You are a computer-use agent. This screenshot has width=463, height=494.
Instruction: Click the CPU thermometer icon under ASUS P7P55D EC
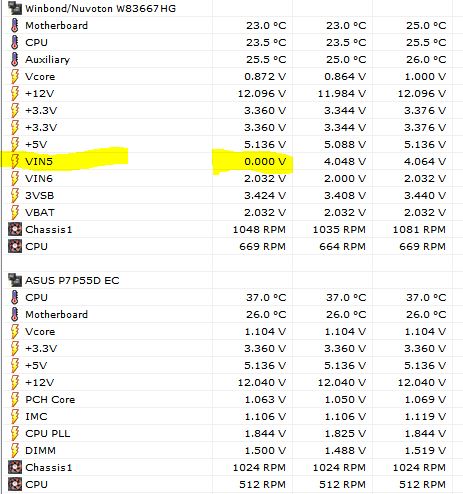click(x=14, y=297)
